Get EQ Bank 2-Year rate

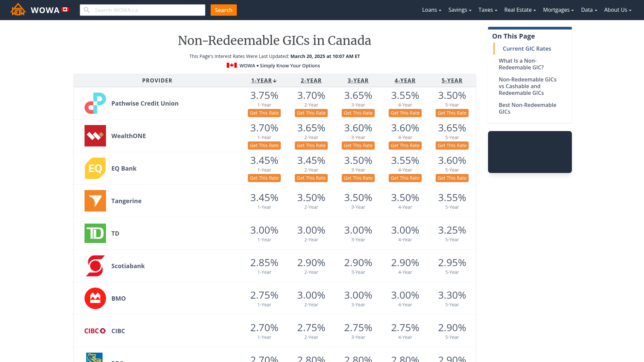pyautogui.click(x=311, y=178)
